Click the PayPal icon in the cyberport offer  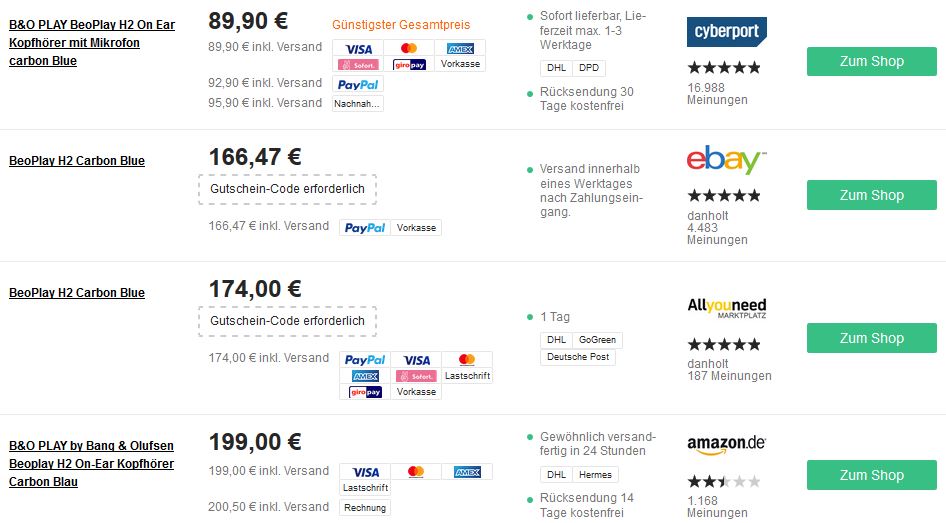point(358,85)
